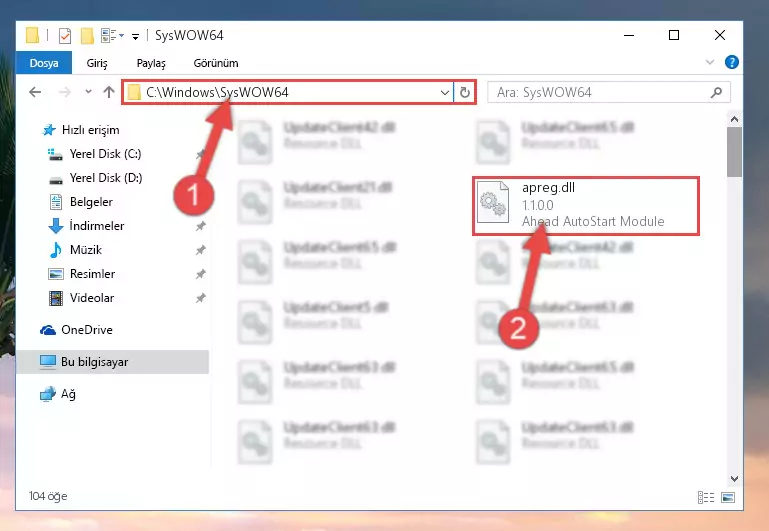Click the file list scroll down arrow
769x531 pixels.
click(x=734, y=479)
